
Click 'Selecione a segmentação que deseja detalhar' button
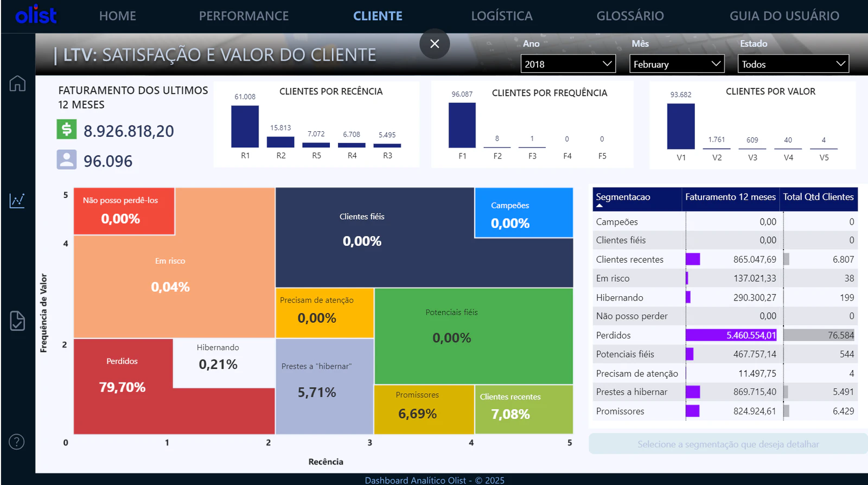(x=728, y=444)
